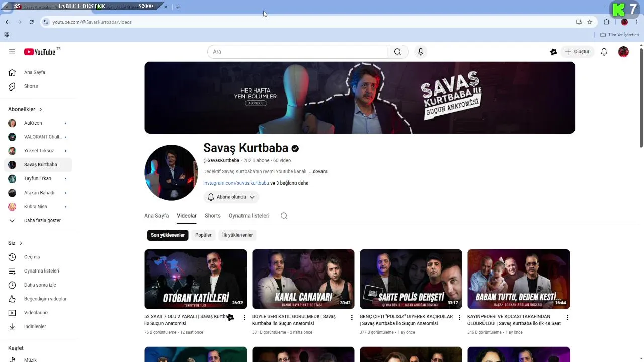Open Geçmiş history in sidebar
This screenshot has width=644, height=362.
click(38, 257)
